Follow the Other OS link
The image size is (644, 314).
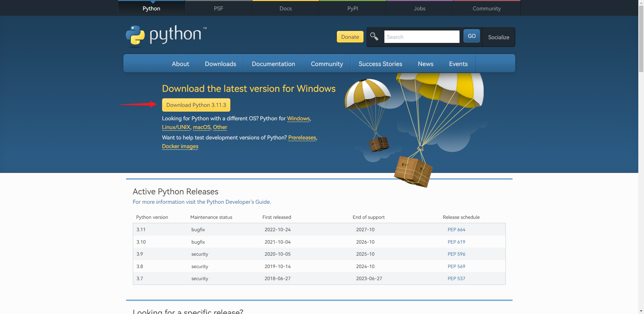click(220, 127)
